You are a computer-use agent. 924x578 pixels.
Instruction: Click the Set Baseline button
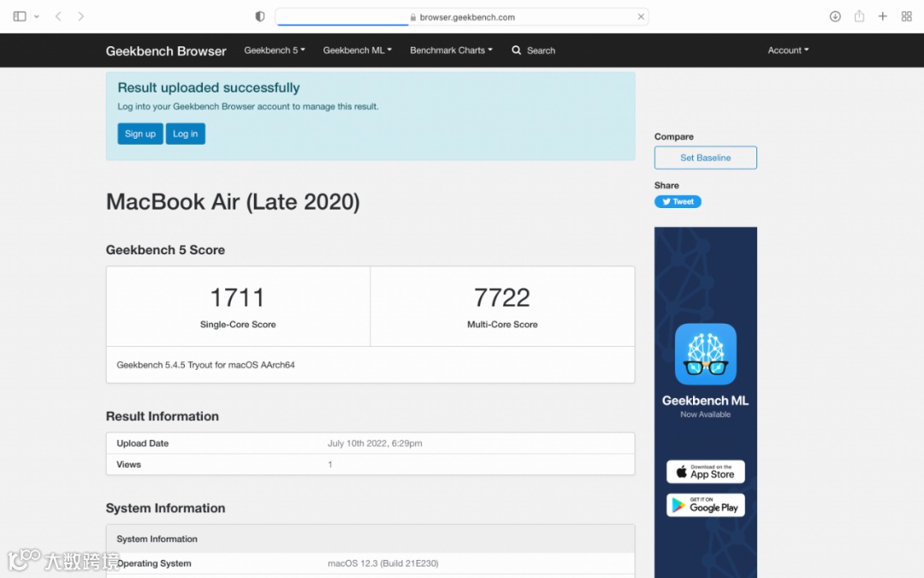coord(705,158)
